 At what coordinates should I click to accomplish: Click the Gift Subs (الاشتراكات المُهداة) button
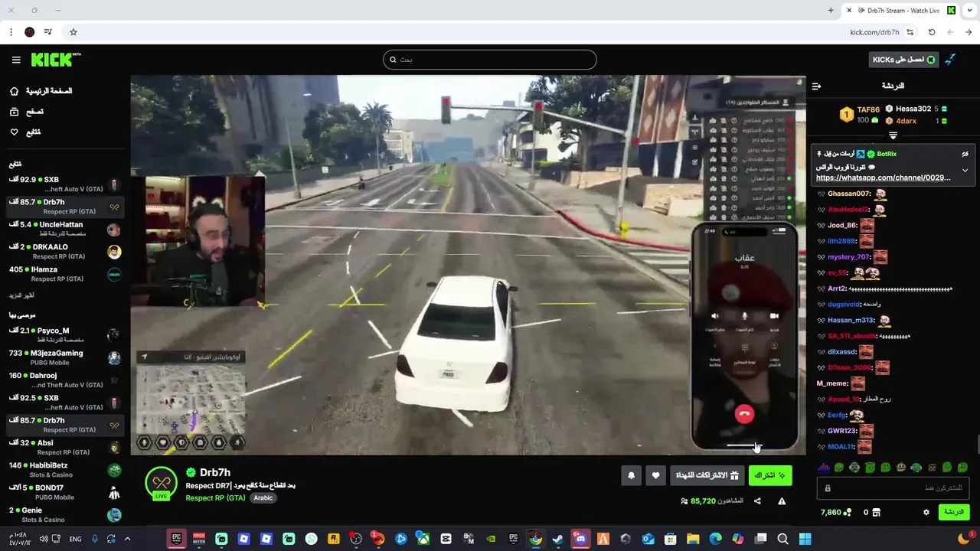[x=707, y=475]
